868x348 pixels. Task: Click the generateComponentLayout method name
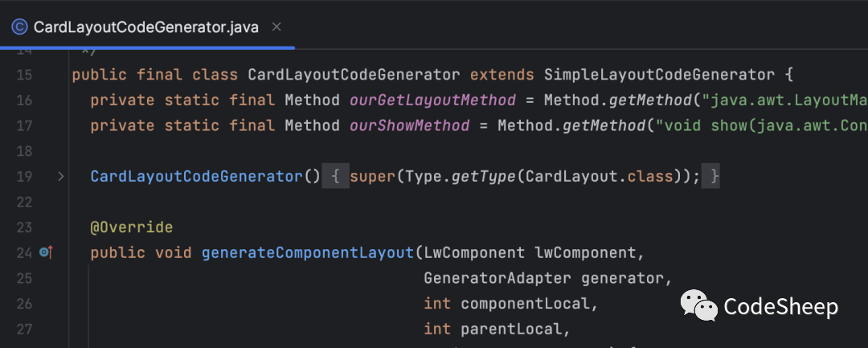[308, 253]
